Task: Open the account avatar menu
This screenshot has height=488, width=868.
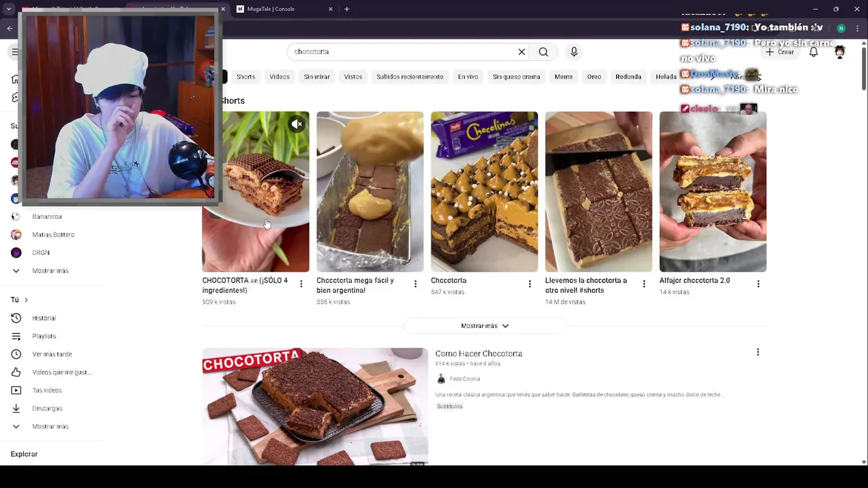Action: click(840, 52)
